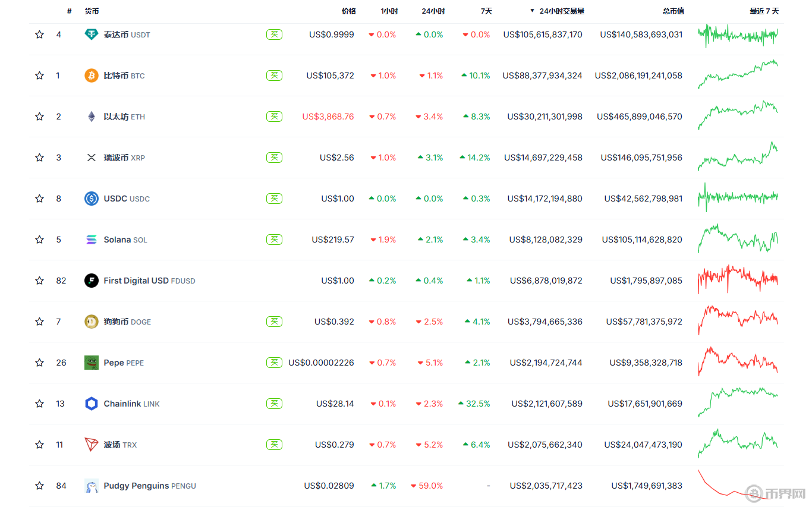Screen dimensions: 812x510
Task: Open Chainlink 7-day sparkline chart
Action: pyautogui.click(x=737, y=402)
